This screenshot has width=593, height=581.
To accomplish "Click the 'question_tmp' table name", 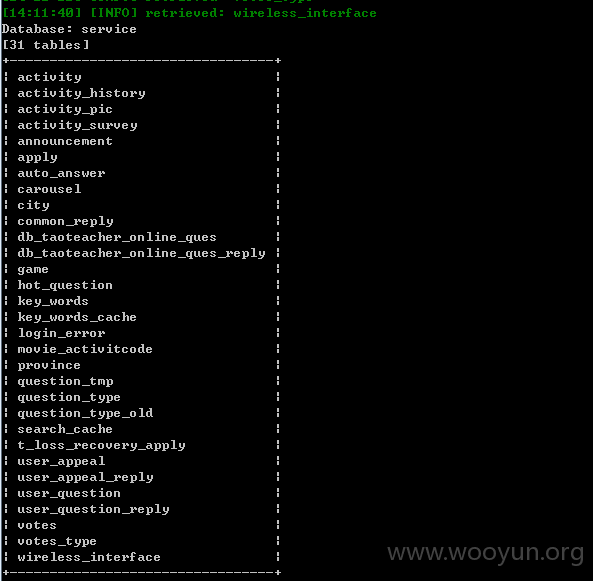I will click(65, 381).
